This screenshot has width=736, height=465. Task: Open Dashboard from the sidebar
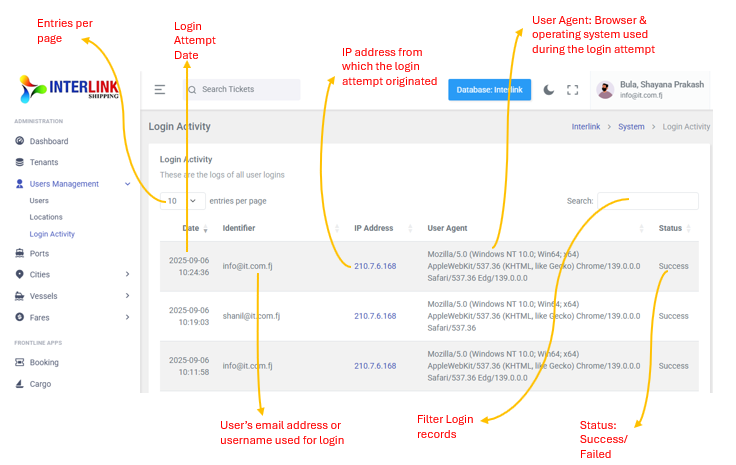click(48, 141)
